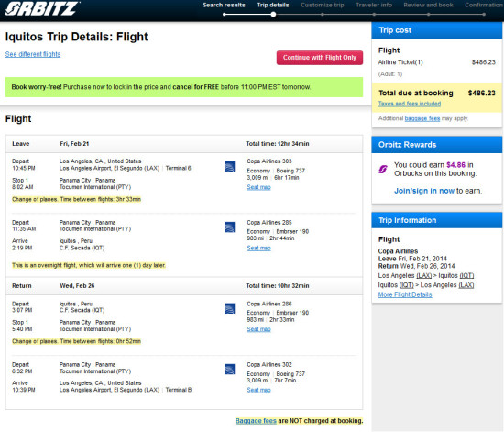This screenshot has width=504, height=432.
Task: Open See different flights link
Action: 33,54
